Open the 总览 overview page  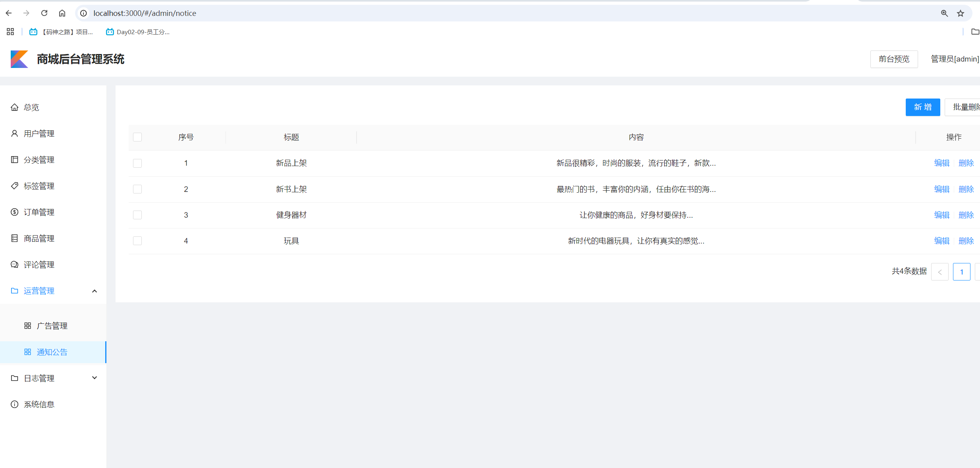[31, 107]
